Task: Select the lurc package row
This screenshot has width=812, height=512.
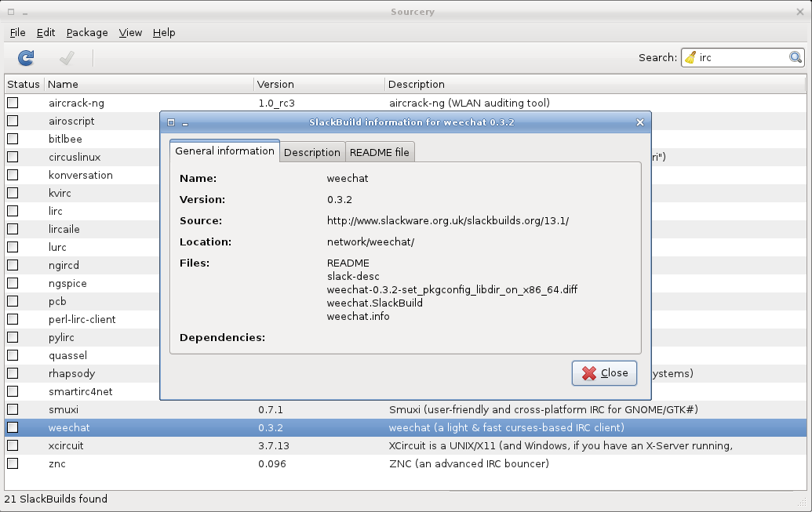Action: [83, 247]
